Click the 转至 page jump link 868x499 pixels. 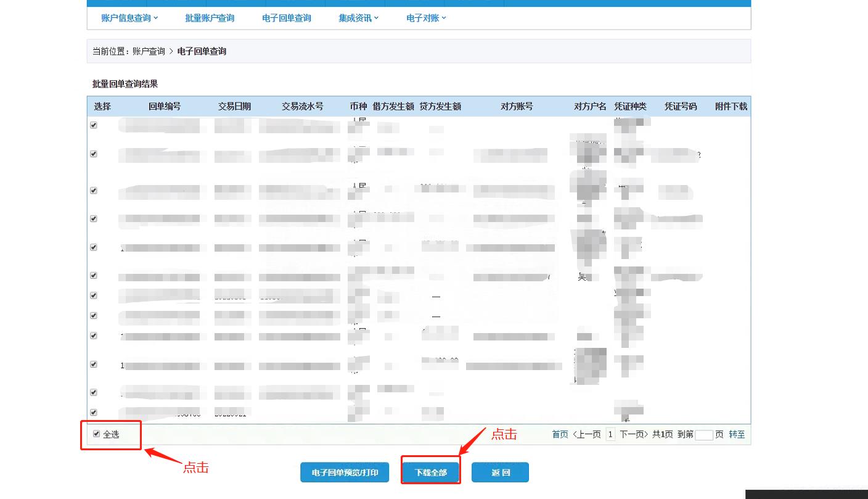[739, 434]
